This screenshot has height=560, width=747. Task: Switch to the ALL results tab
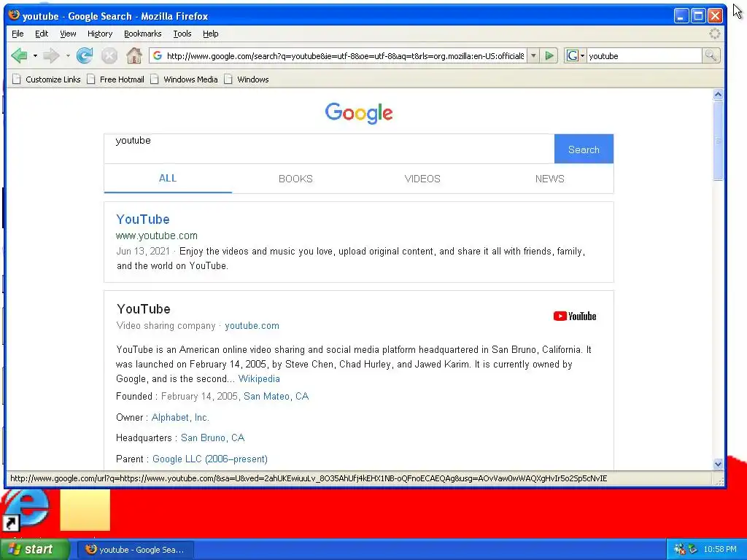168,179
